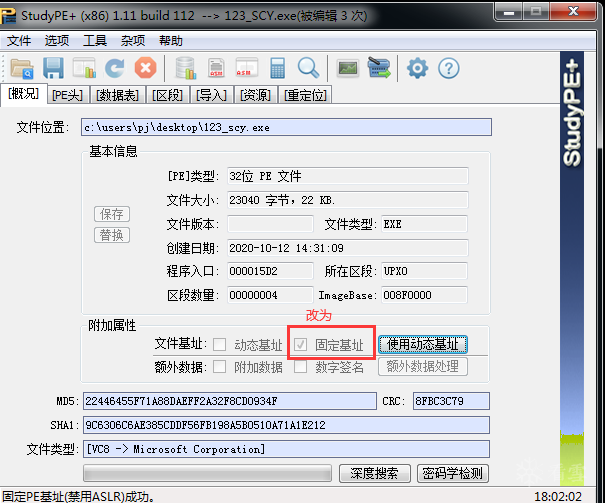Screen dimensions: 605x503
Task: Click the table with bar chart icon
Action: pos(84,69)
